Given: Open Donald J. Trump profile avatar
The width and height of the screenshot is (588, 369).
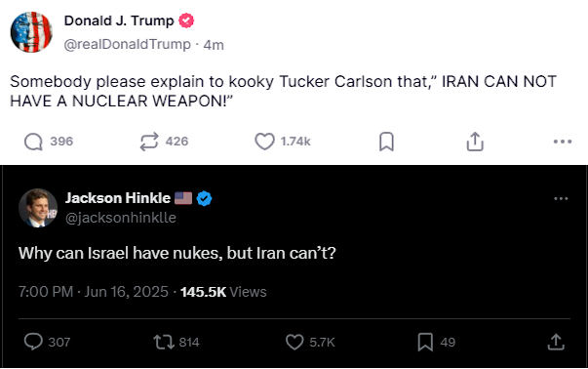Looking at the screenshot, I should [31, 32].
